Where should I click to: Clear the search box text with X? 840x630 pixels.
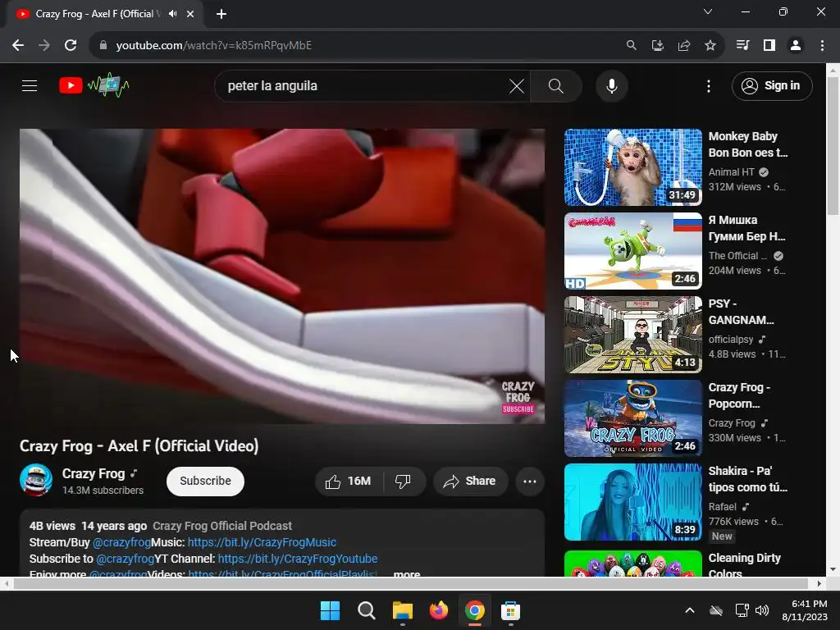point(517,85)
